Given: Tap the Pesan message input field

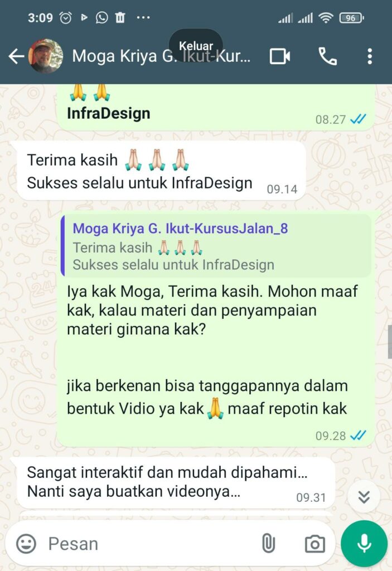Looking at the screenshot, I should pyautogui.click(x=149, y=544).
